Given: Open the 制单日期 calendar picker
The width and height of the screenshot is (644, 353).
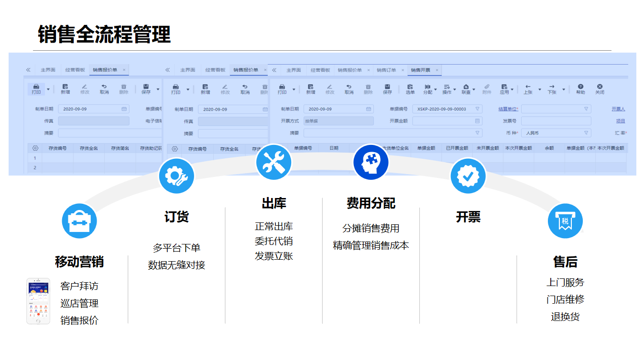Looking at the screenshot, I should (x=368, y=109).
